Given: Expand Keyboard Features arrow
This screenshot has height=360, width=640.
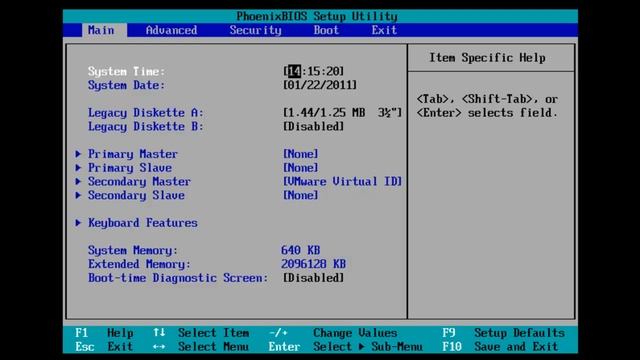Looking at the screenshot, I should pos(78,223).
